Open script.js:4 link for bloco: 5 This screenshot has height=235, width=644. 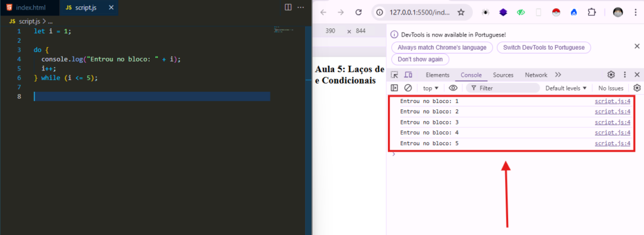613,143
